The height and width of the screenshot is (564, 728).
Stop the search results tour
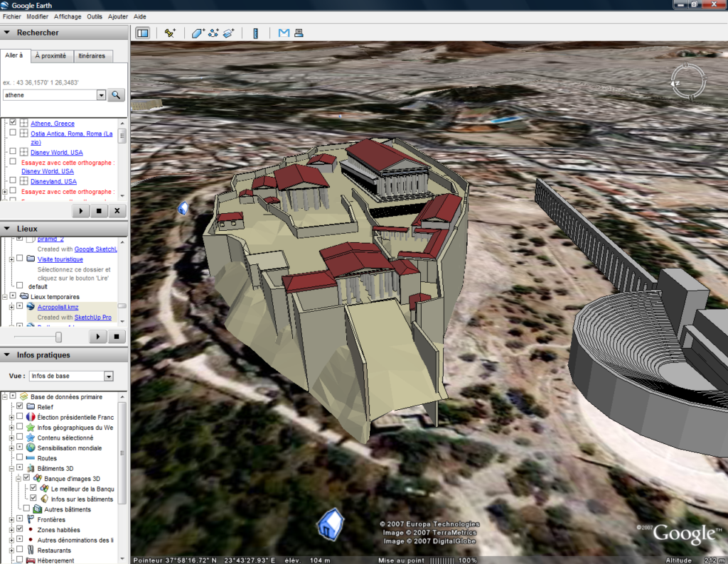pos(99,211)
